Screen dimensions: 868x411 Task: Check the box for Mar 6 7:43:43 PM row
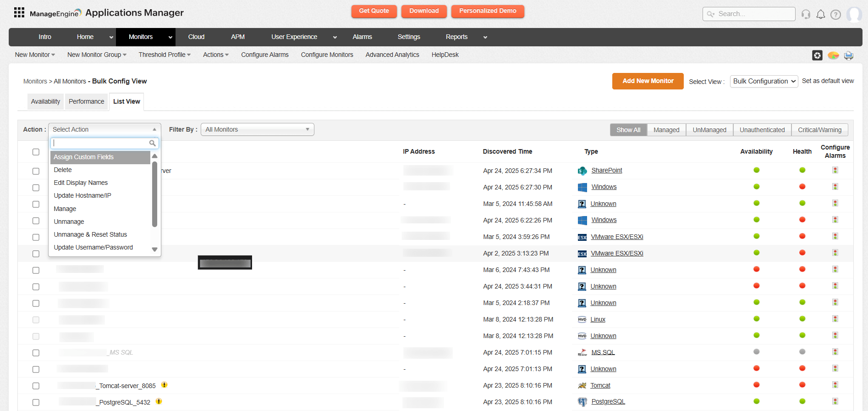coord(36,270)
